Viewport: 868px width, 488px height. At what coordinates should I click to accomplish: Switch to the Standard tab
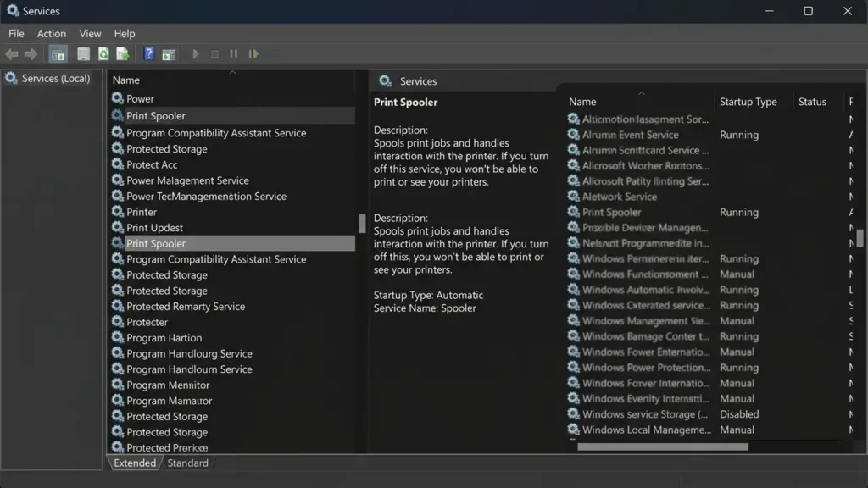(x=187, y=463)
